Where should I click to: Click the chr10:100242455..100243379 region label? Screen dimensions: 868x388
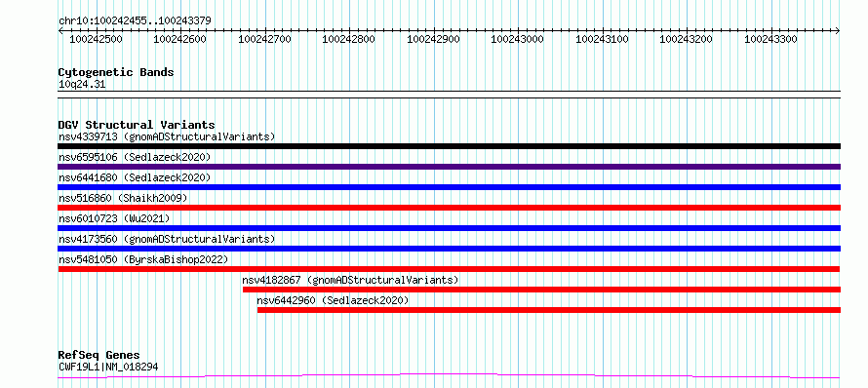pos(135,21)
